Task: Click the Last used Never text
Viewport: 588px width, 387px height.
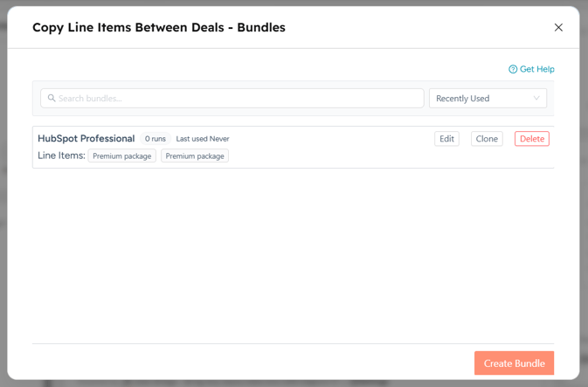Action: pos(203,139)
